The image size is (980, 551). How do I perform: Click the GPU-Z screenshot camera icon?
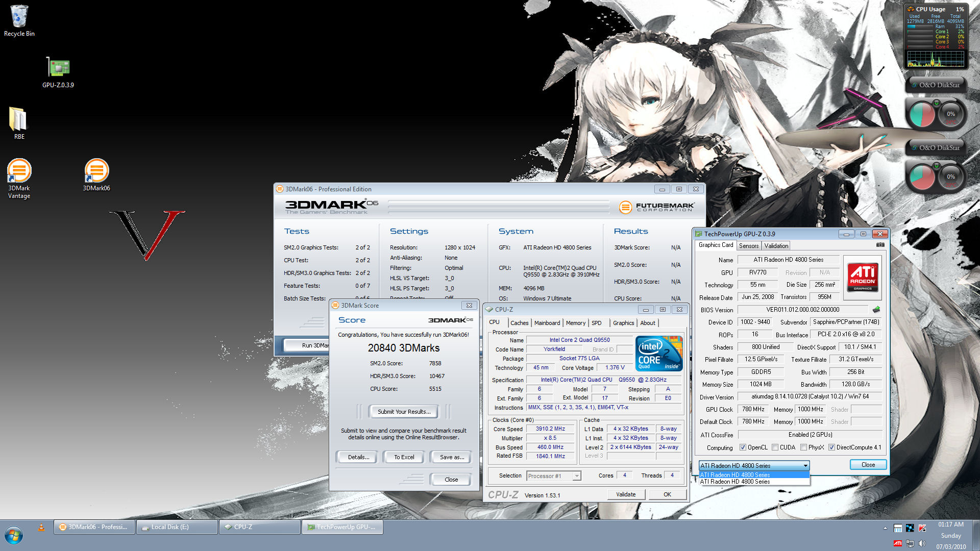click(x=880, y=245)
